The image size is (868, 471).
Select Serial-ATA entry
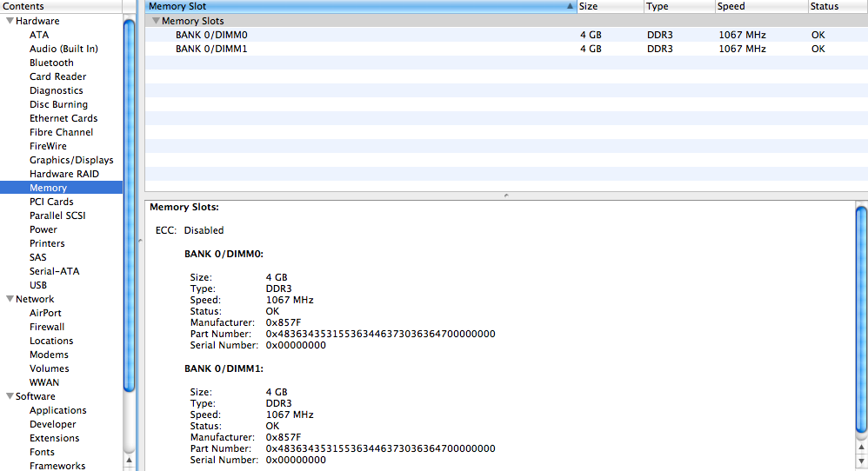pos(54,271)
